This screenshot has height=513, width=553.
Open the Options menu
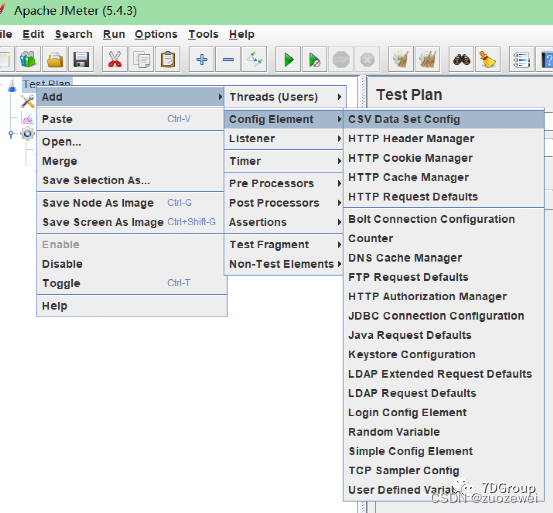pos(156,34)
